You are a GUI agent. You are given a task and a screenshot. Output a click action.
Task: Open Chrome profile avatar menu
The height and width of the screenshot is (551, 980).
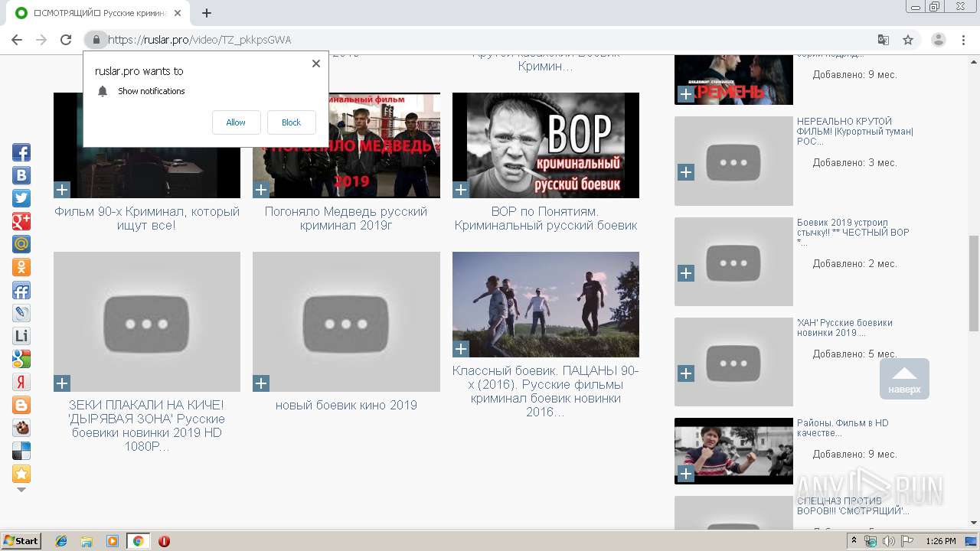[938, 40]
